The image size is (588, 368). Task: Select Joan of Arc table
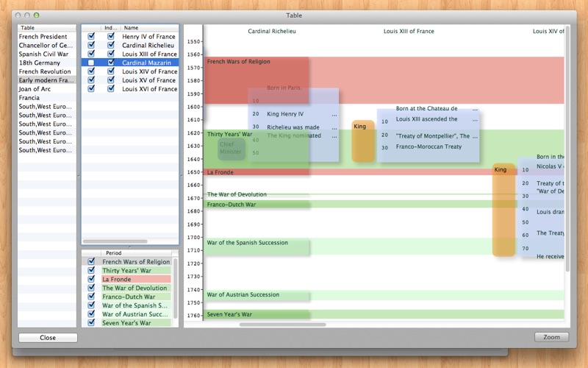click(47, 88)
